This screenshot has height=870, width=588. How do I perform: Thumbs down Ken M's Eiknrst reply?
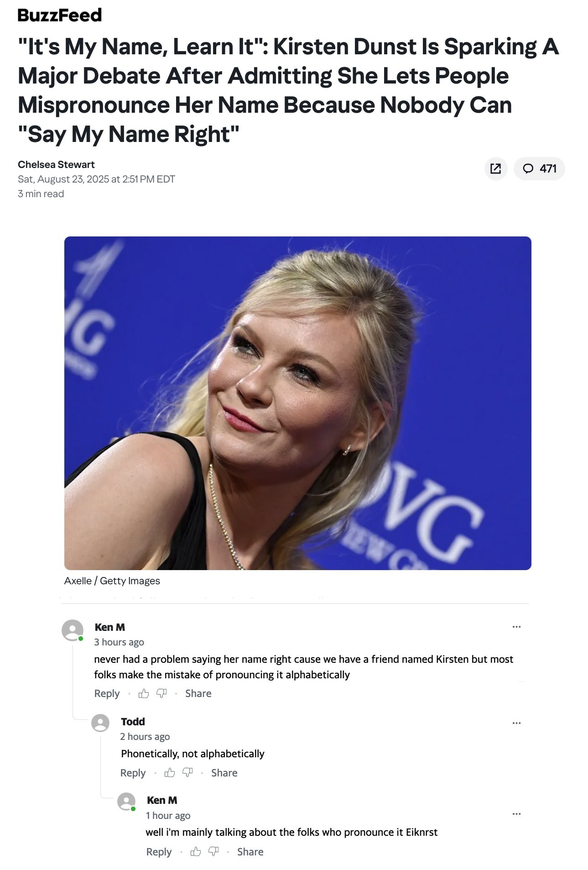coord(213,851)
